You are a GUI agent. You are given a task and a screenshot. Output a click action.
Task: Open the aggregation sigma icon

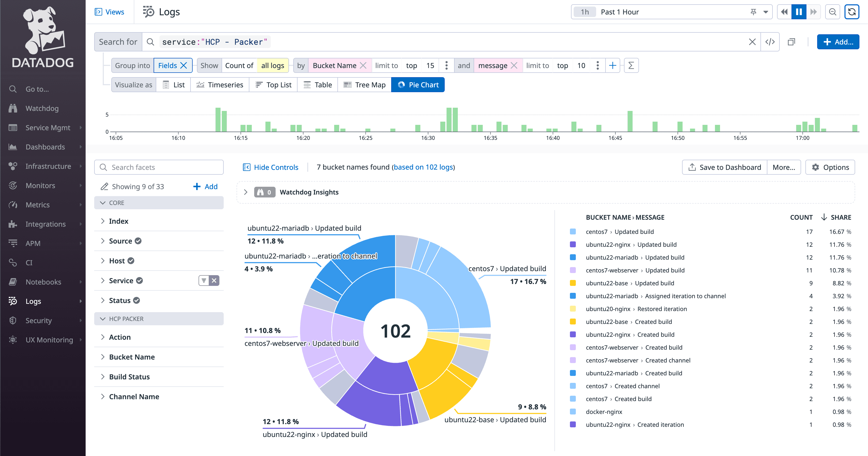coord(631,65)
